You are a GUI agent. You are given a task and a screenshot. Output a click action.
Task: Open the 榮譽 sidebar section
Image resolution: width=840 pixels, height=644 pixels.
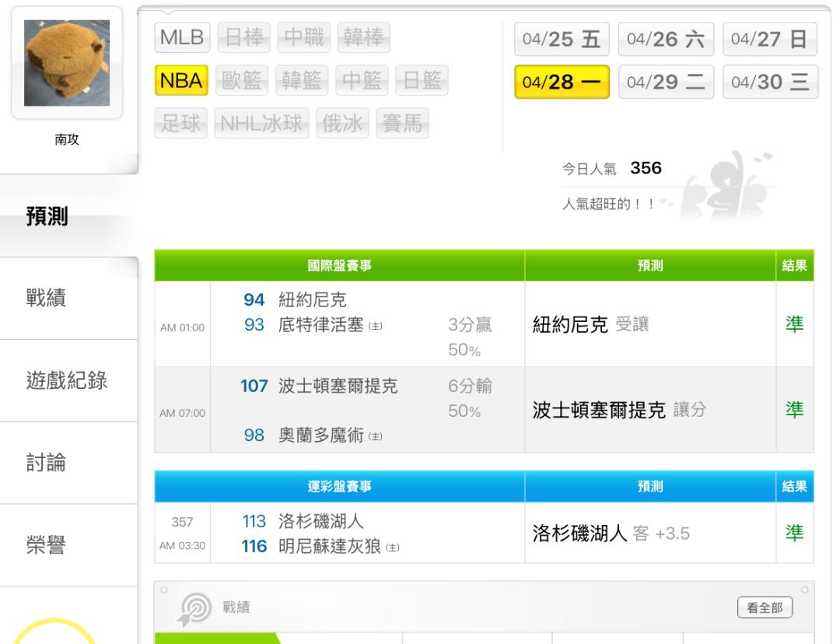[x=68, y=545]
